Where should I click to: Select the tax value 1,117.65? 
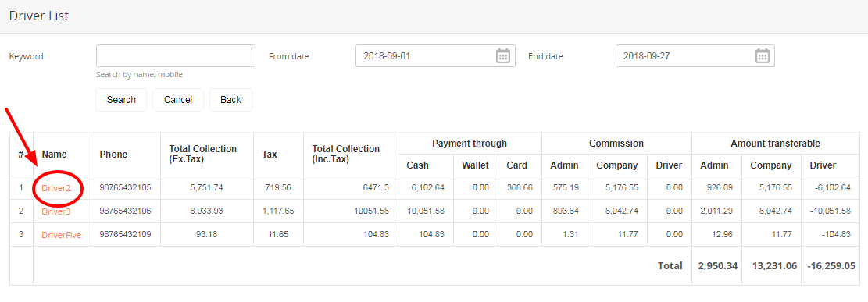(x=277, y=211)
